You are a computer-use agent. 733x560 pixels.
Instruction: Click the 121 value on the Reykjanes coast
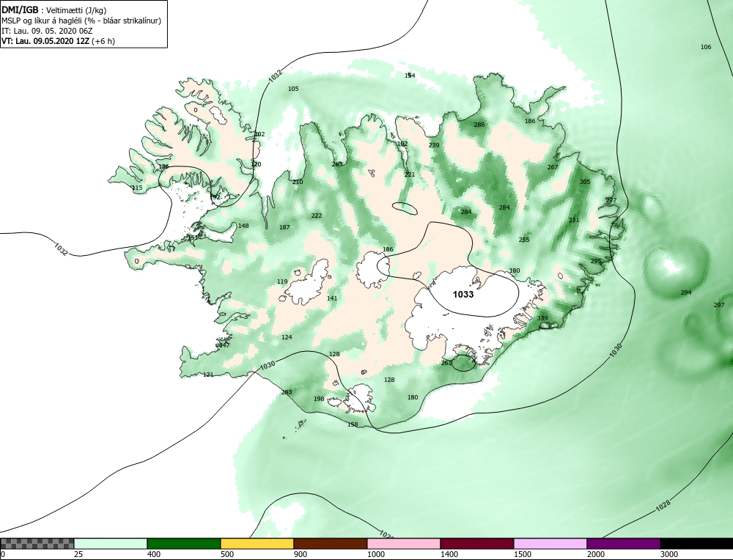pyautogui.click(x=208, y=375)
